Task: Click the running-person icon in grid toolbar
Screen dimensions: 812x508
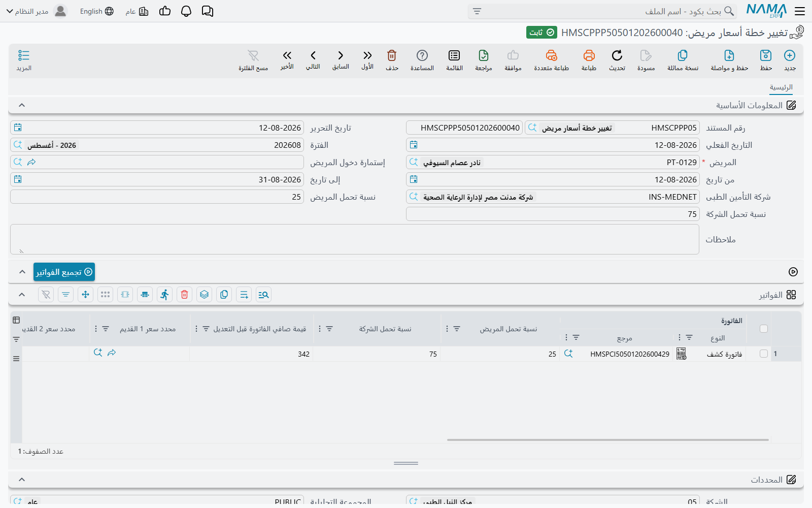Action: [164, 295]
